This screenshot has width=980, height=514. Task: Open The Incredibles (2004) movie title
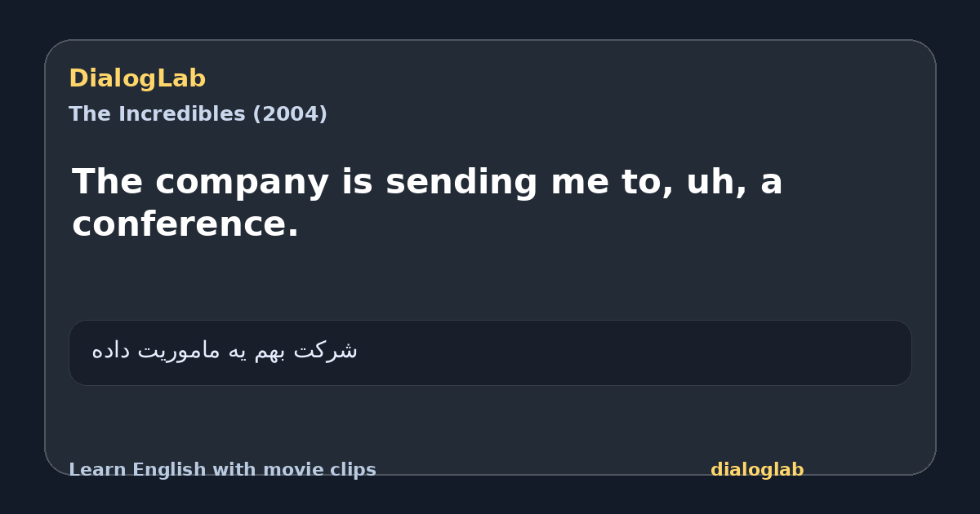(198, 114)
